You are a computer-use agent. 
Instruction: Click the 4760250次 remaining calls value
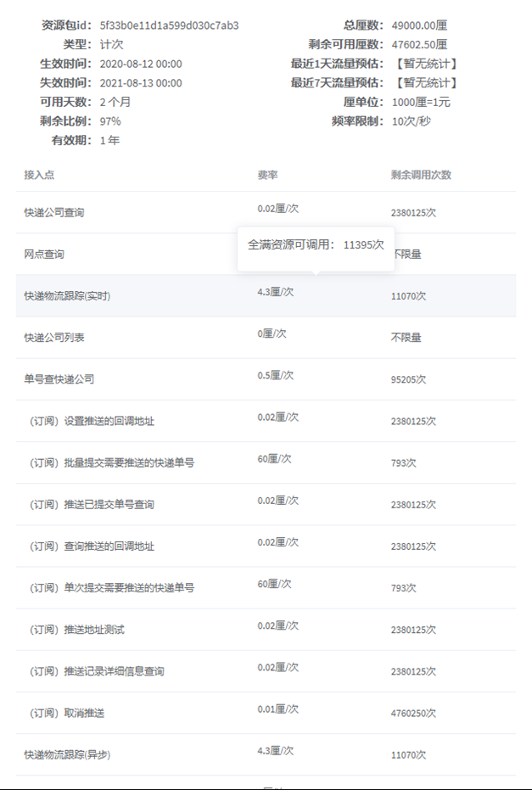(x=413, y=713)
